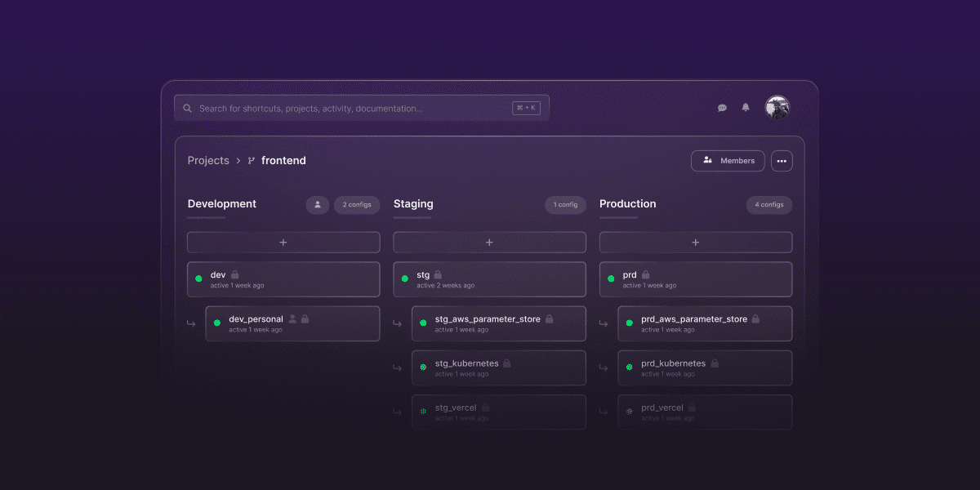This screenshot has height=490, width=980.
Task: Open the prd_kubernetes config
Action: click(705, 368)
